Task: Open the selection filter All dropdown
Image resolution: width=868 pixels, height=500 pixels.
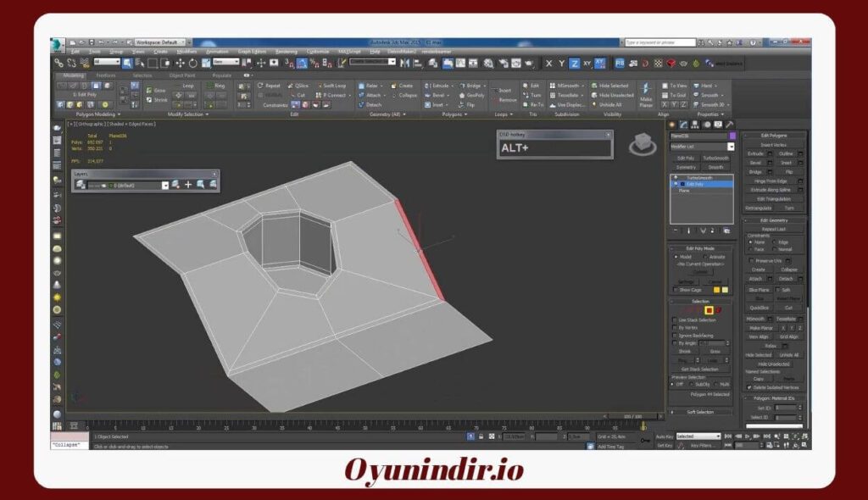Action: [107, 62]
